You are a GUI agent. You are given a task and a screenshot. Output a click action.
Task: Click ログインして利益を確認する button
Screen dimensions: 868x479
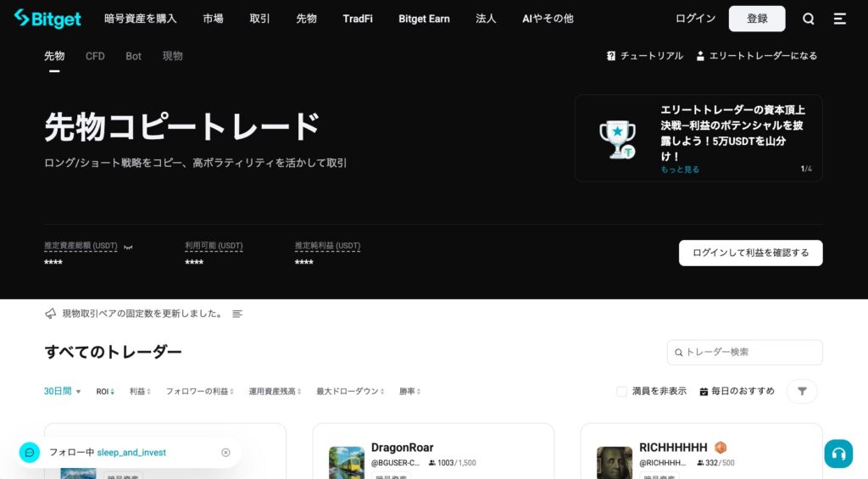pos(751,253)
